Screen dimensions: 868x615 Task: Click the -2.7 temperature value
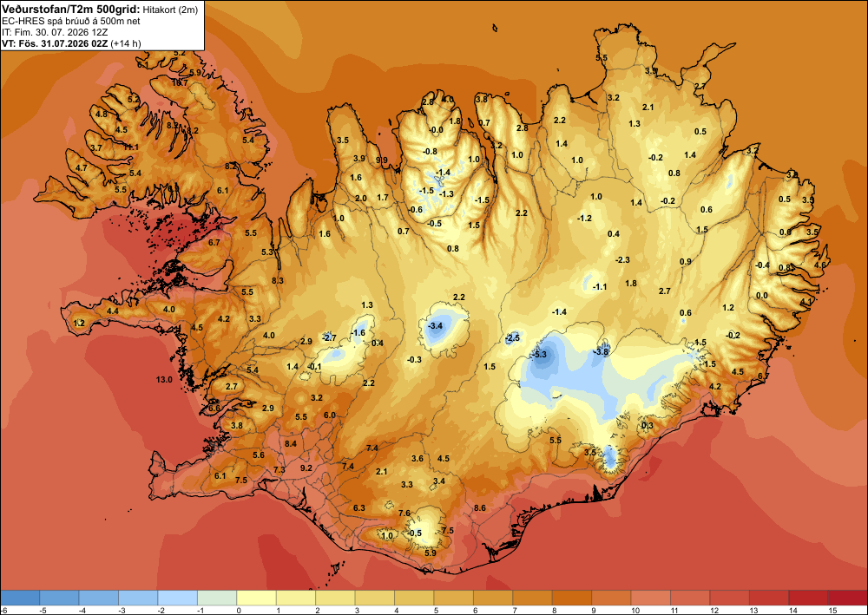point(329,337)
